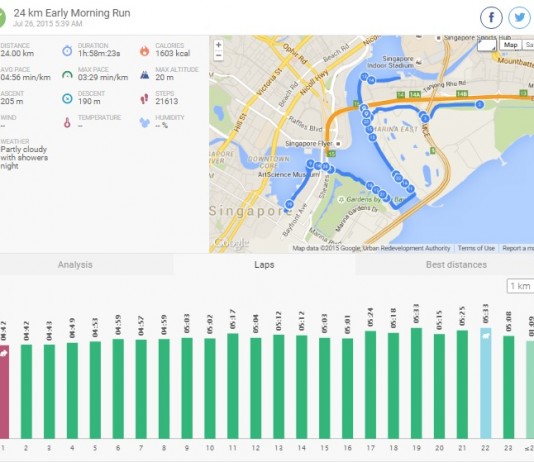Select the lap 19 bar in the chart
Screen dimensions: 534x462
coord(416,383)
